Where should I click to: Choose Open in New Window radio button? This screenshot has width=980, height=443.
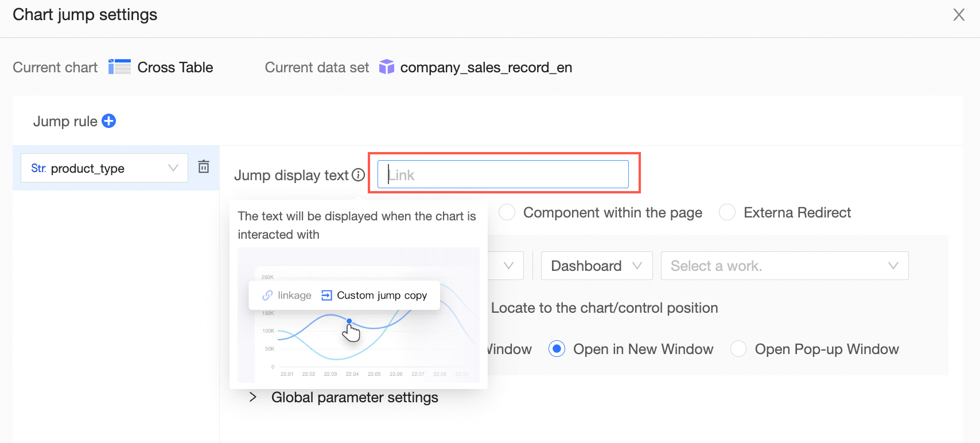[x=557, y=349]
